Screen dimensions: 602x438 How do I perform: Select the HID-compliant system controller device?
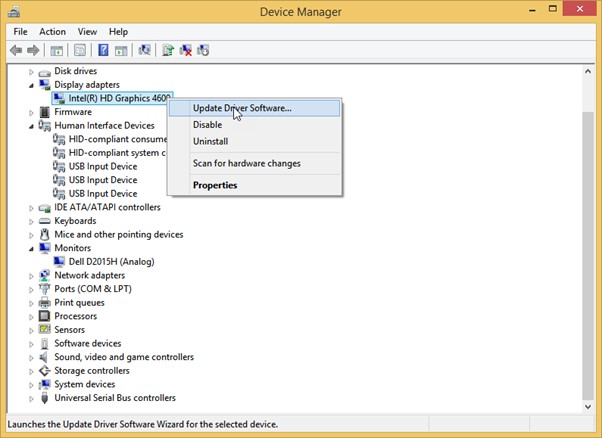pos(117,153)
